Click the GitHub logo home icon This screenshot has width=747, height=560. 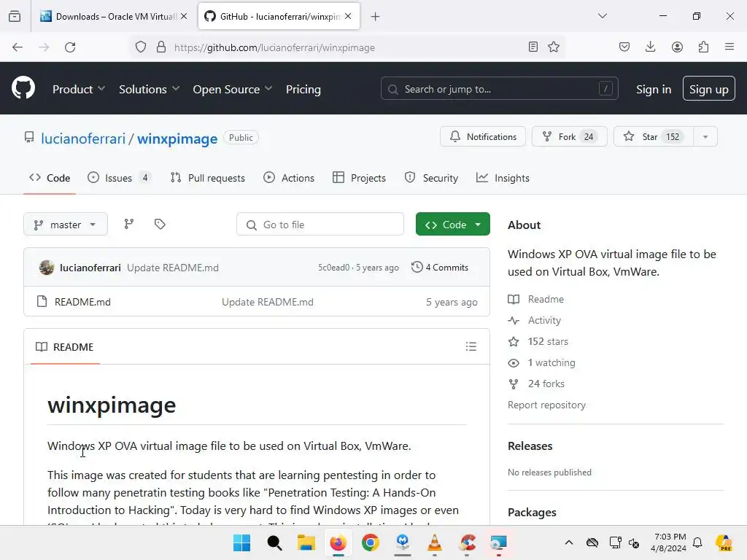tap(23, 89)
